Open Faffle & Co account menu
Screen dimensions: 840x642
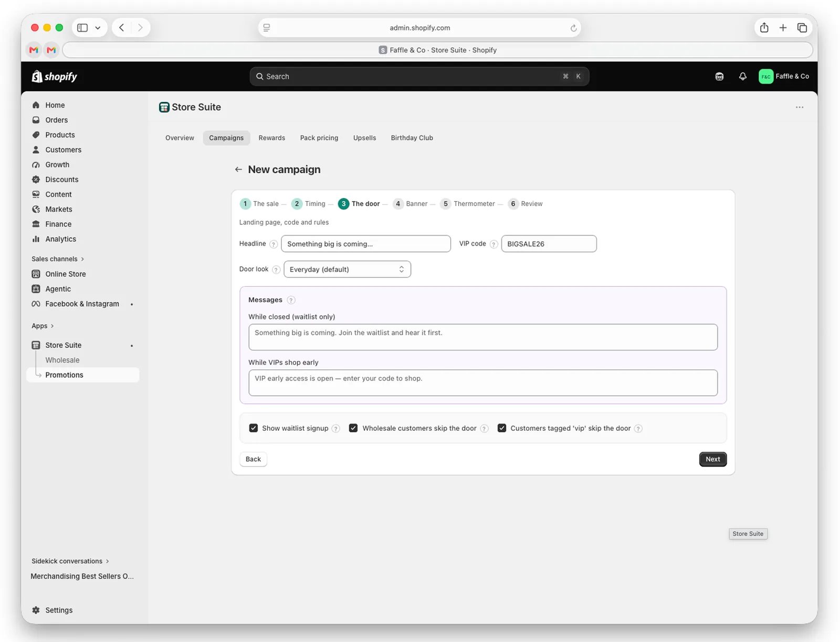point(784,77)
